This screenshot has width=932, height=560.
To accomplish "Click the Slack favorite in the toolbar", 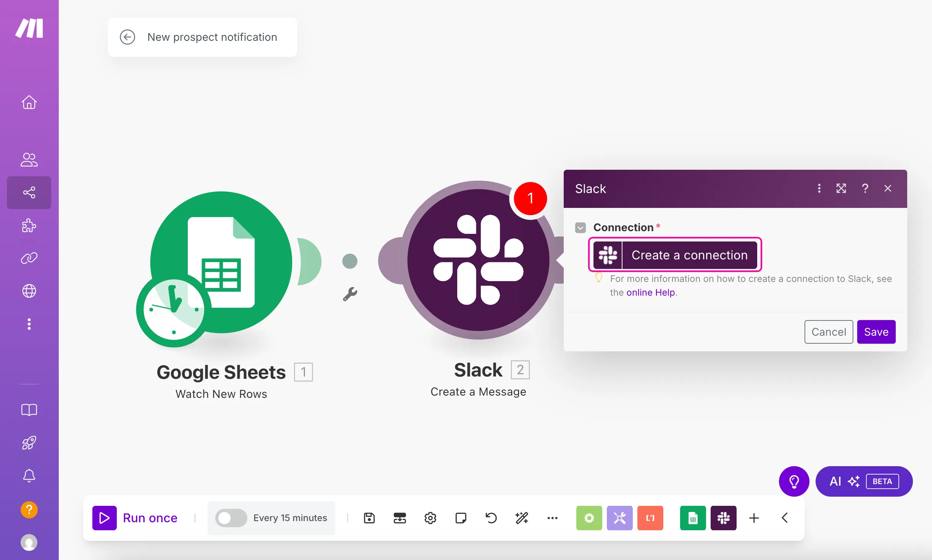I will point(724,518).
